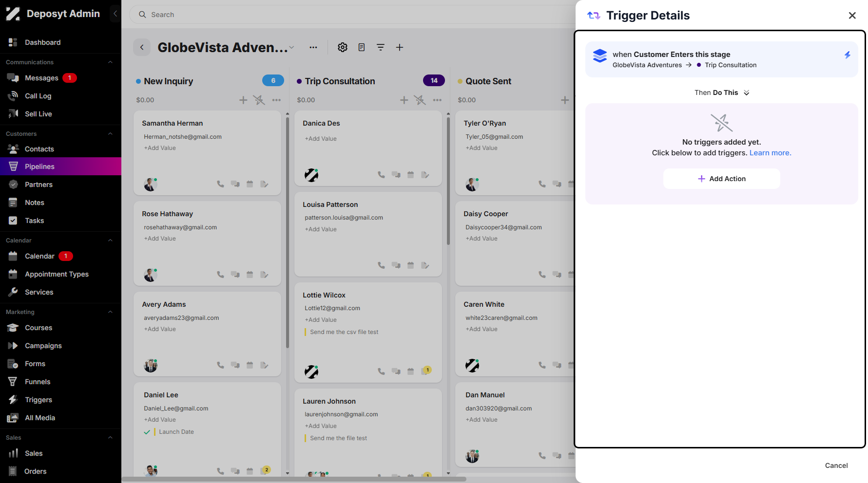This screenshot has width=868, height=483.
Task: Add a card to the New Inquiry stage
Action: (243, 100)
